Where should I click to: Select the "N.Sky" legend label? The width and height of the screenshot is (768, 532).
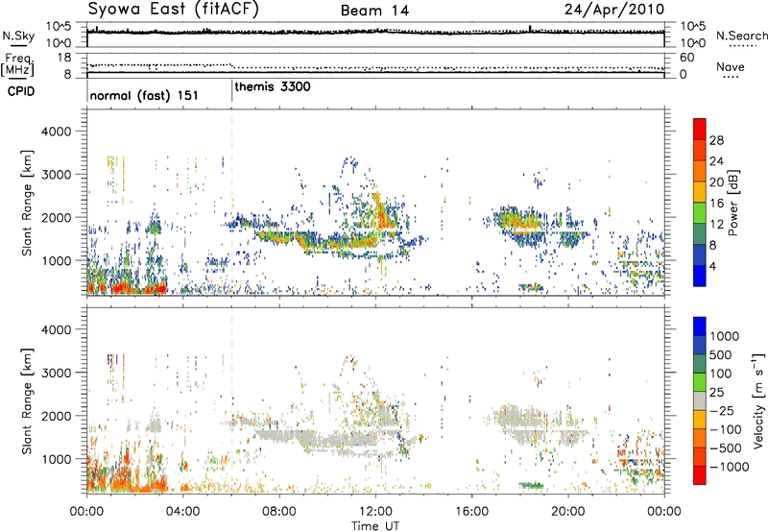[18, 36]
